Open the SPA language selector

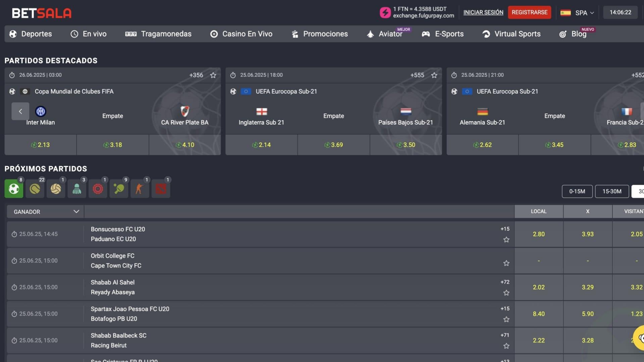(x=584, y=13)
